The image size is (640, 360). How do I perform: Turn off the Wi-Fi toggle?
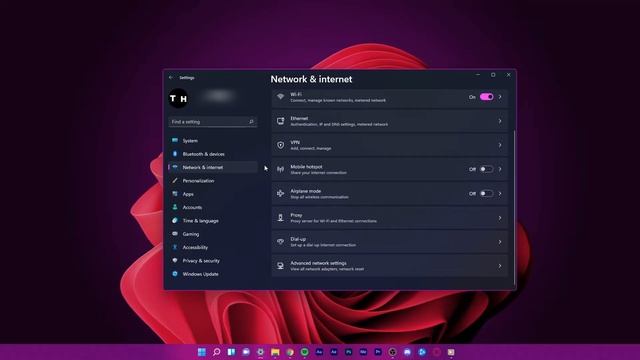(487, 97)
